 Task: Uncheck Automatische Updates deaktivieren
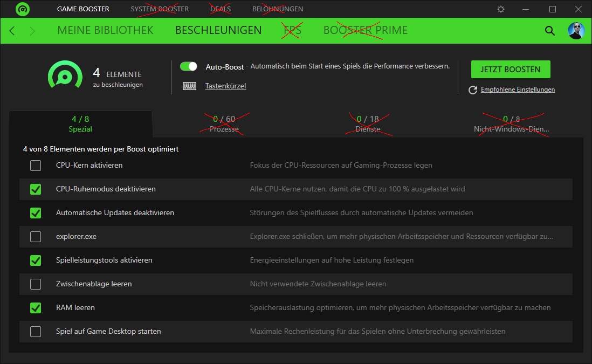click(x=36, y=213)
